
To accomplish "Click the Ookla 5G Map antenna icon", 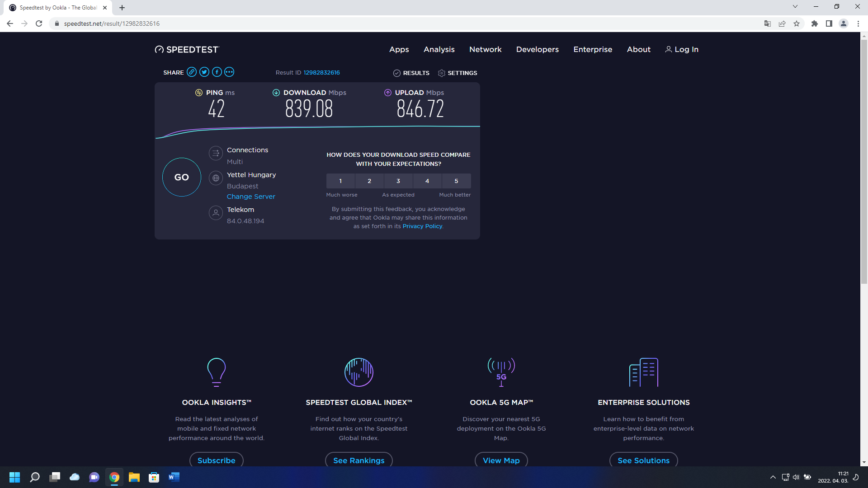I will pyautogui.click(x=501, y=372).
